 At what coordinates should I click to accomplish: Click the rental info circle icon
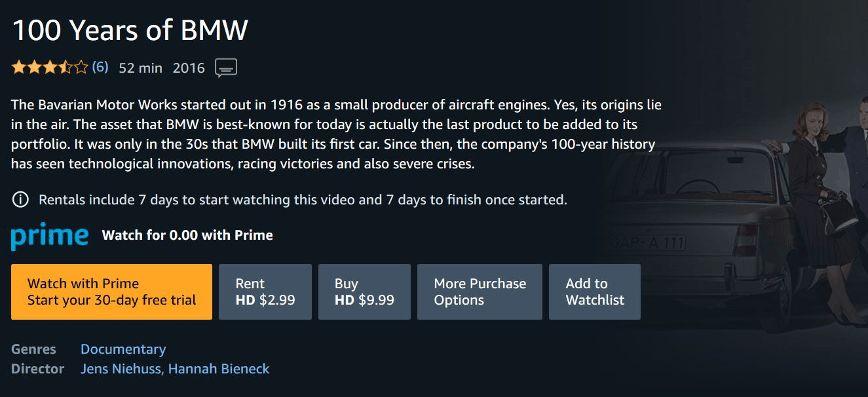pyautogui.click(x=20, y=200)
